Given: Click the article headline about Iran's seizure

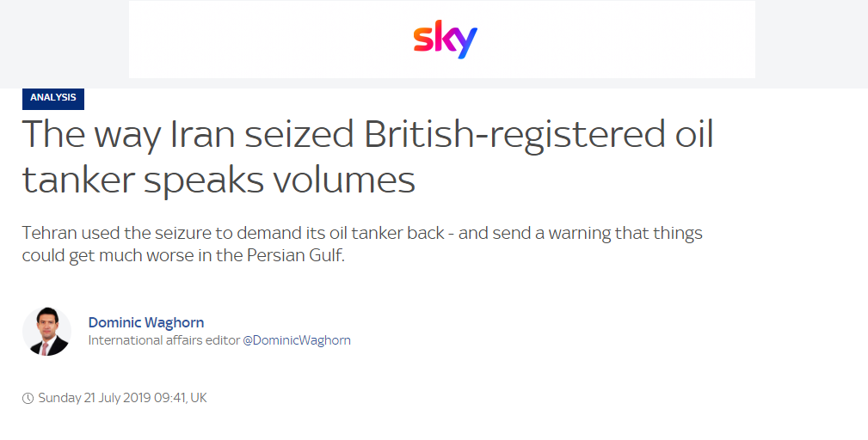Looking at the screenshot, I should coord(367,157).
